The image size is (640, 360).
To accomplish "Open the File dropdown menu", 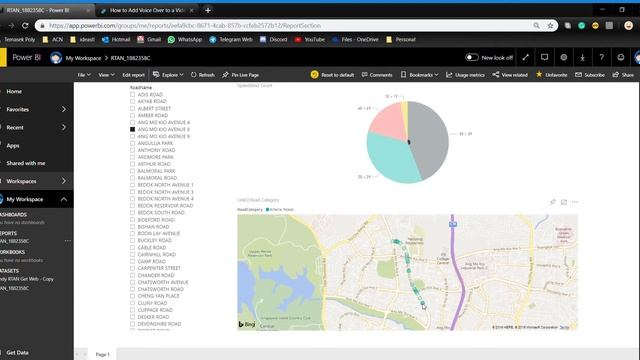I will coord(84,75).
